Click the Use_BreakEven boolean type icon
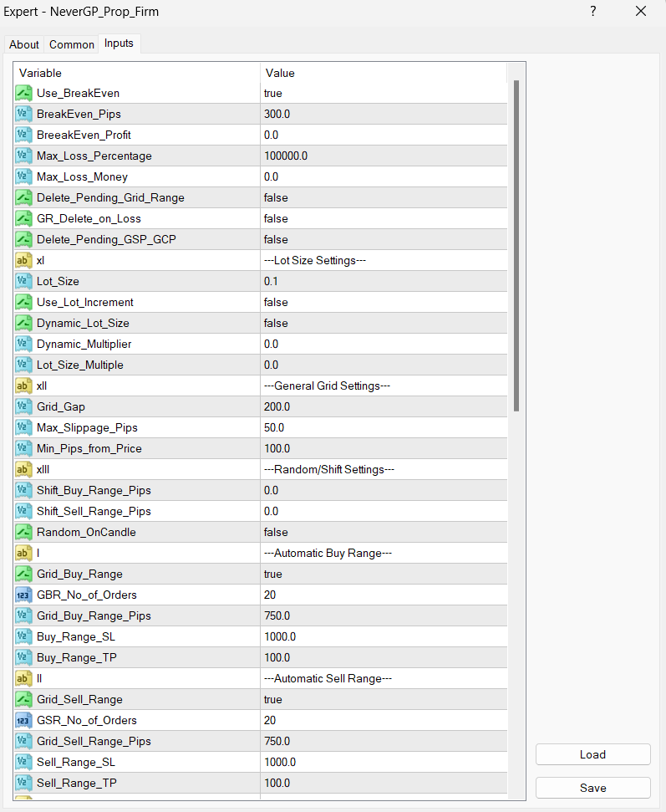Image resolution: width=666 pixels, height=812 pixels. 23,93
